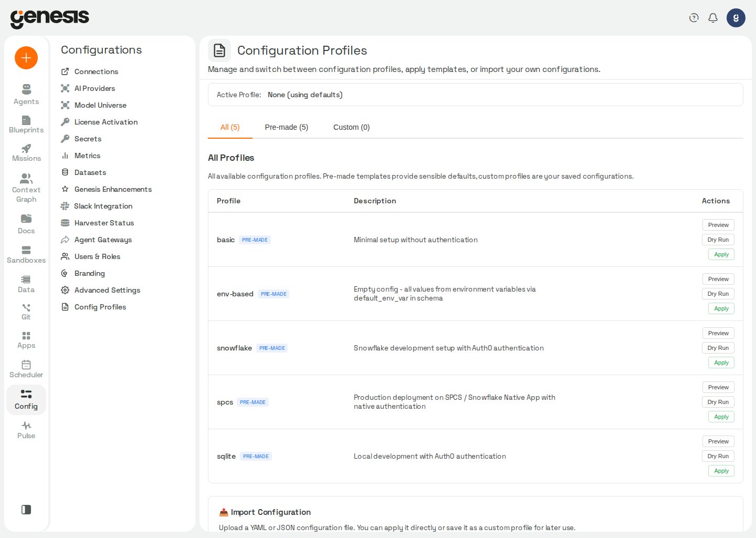This screenshot has height=538, width=756.
Task: Open notifications bell icon
Action: tap(713, 18)
